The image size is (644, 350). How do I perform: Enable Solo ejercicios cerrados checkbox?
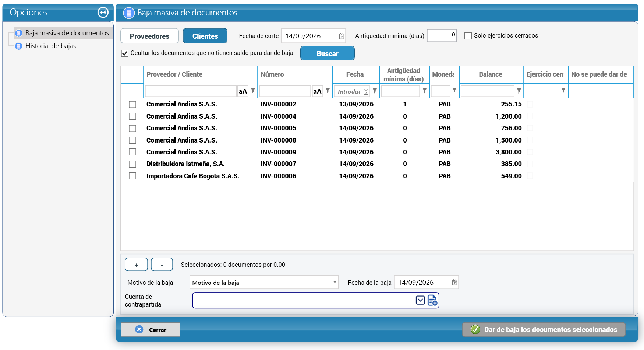(468, 36)
